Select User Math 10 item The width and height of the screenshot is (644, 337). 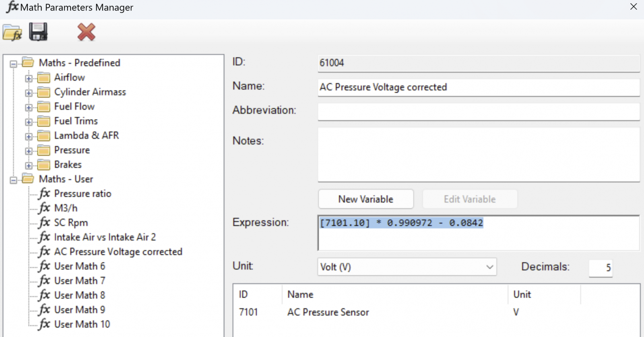point(82,324)
